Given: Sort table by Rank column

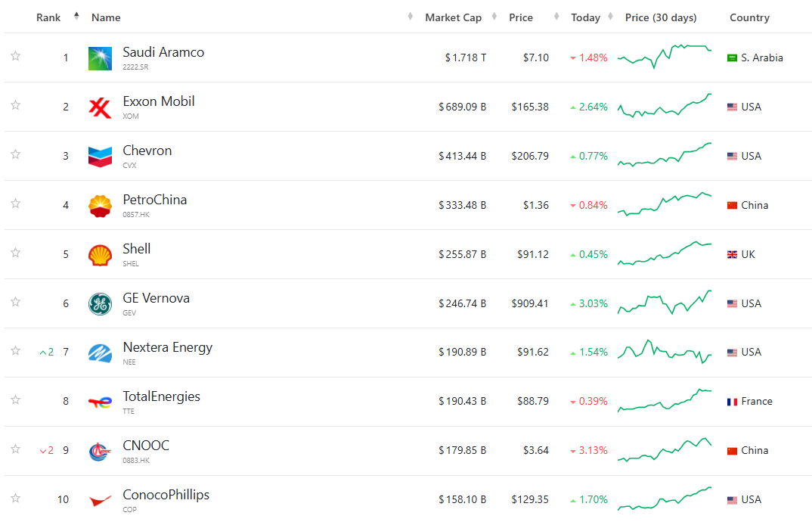Looking at the screenshot, I should pos(48,17).
